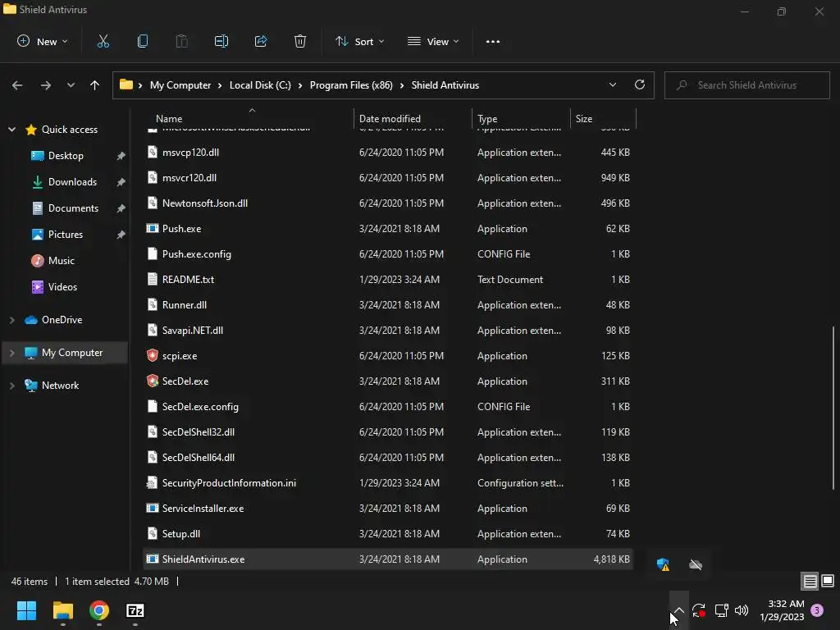Viewport: 840px width, 630px height.
Task: Select Desktop in Quick access
Action: pos(66,156)
